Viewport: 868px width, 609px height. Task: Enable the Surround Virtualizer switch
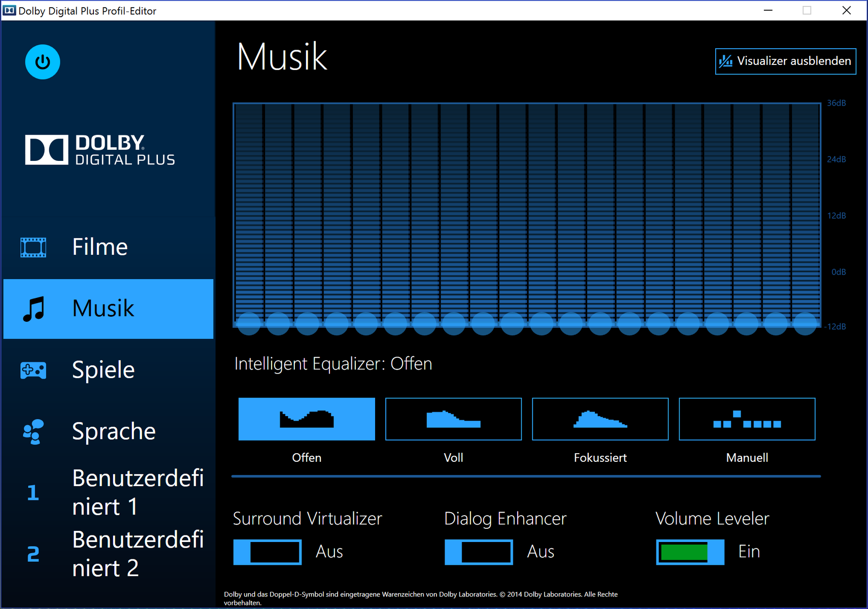tap(268, 552)
